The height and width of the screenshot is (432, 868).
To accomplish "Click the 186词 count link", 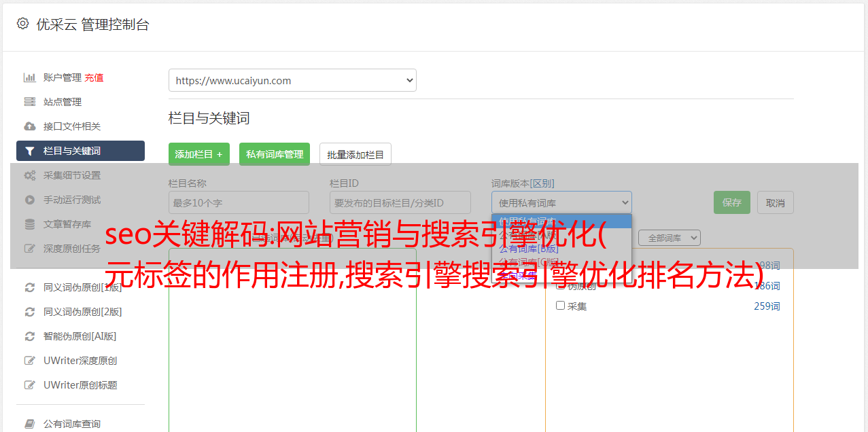I will [x=767, y=286].
